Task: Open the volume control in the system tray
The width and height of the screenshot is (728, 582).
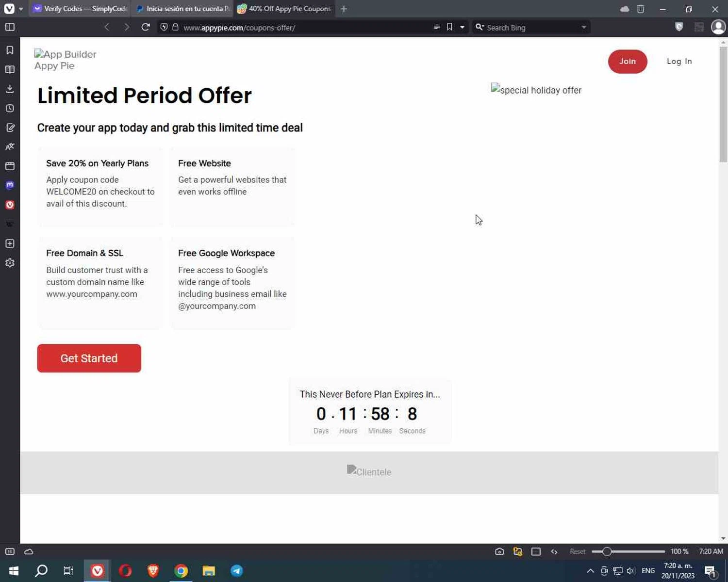Action: (631, 571)
